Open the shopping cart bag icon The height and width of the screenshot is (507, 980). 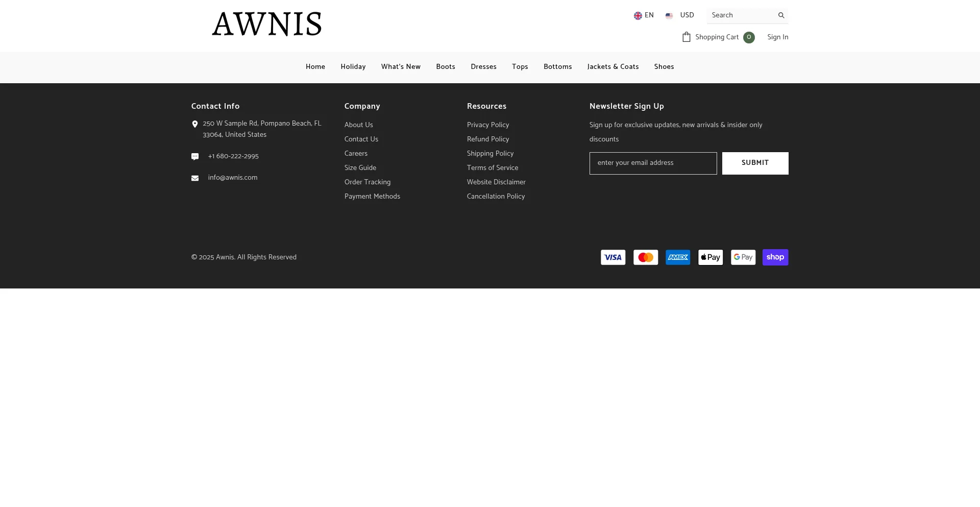686,37
